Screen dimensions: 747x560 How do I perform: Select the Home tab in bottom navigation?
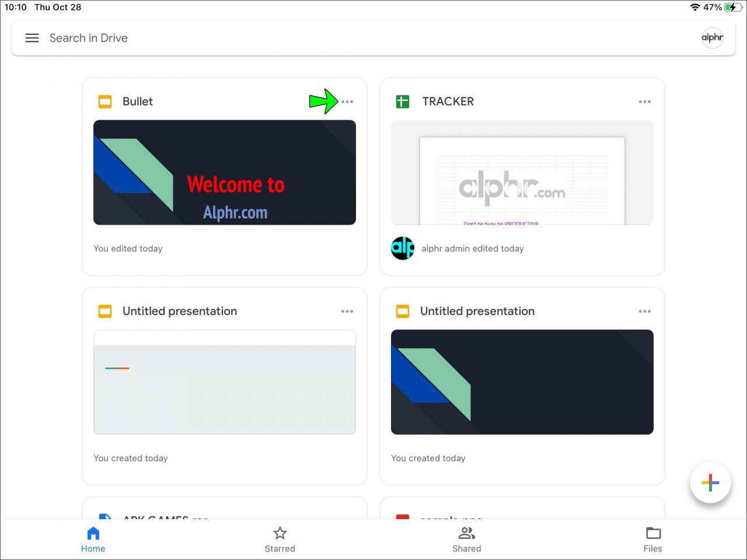pos(93,538)
